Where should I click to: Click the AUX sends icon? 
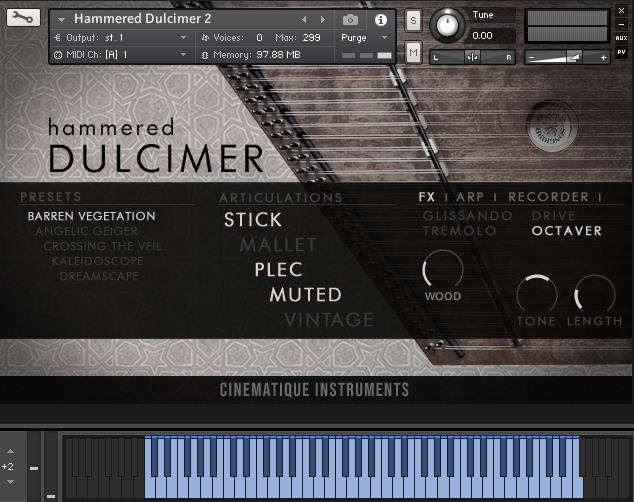point(621,37)
